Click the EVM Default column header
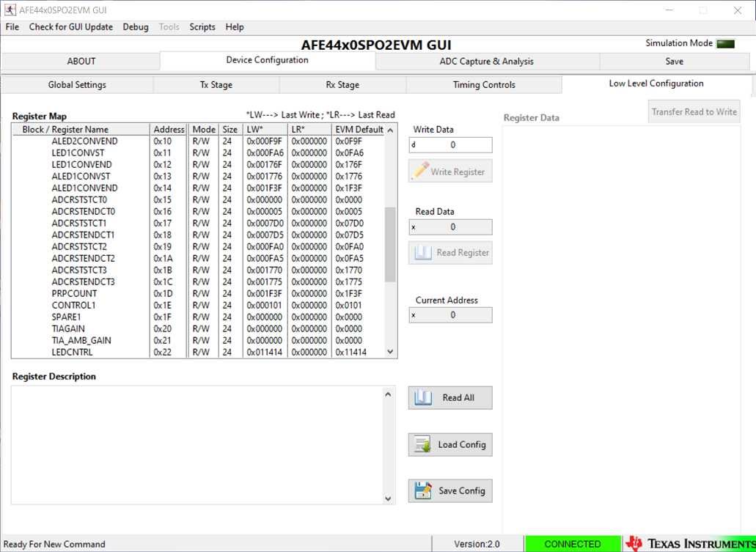The image size is (756, 552). click(359, 130)
